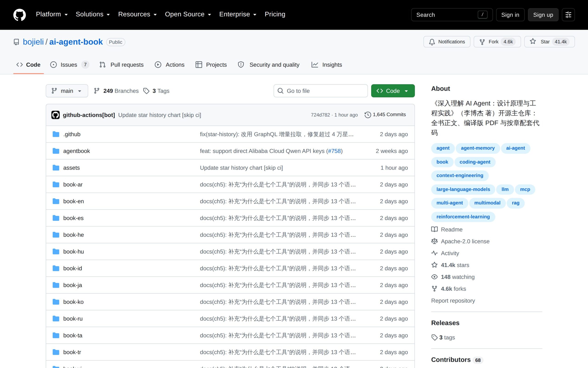Screen dimensions: 588x368
Task: Click the Go to file search box
Action: [x=320, y=91]
